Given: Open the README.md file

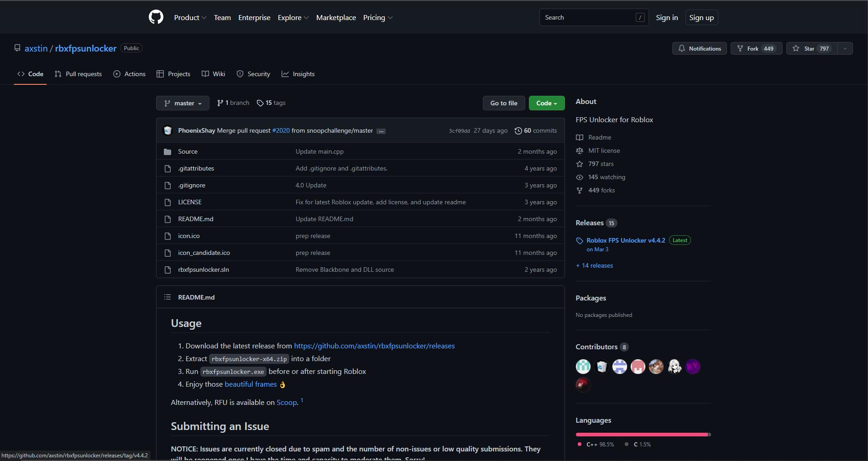Looking at the screenshot, I should coord(195,219).
